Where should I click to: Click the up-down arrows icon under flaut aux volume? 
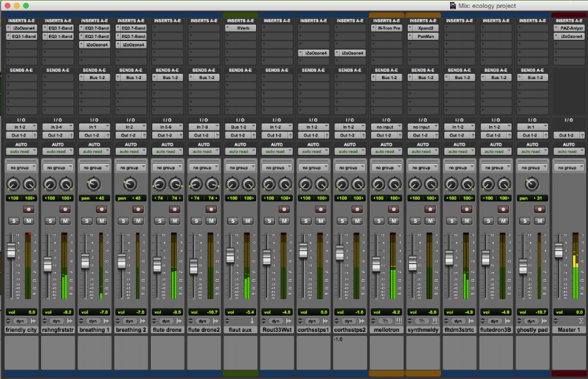tap(227, 321)
